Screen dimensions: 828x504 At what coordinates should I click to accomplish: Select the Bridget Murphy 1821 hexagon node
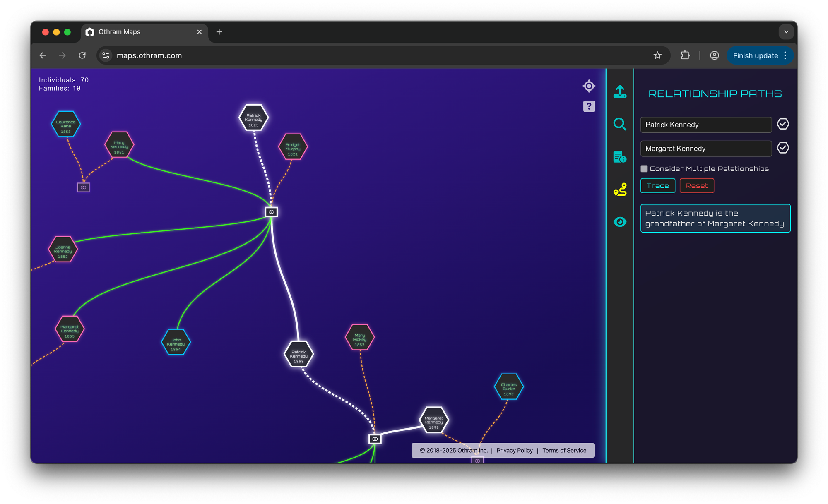(293, 147)
